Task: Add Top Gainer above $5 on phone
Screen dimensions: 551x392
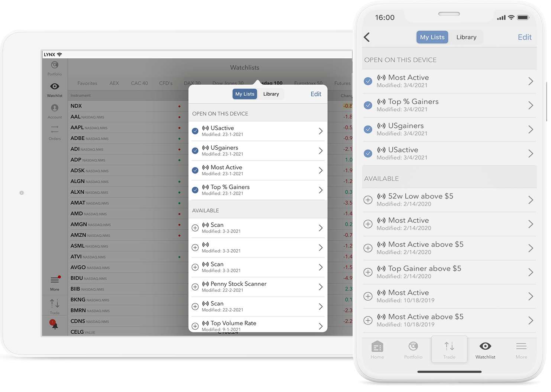Action: coord(368,272)
